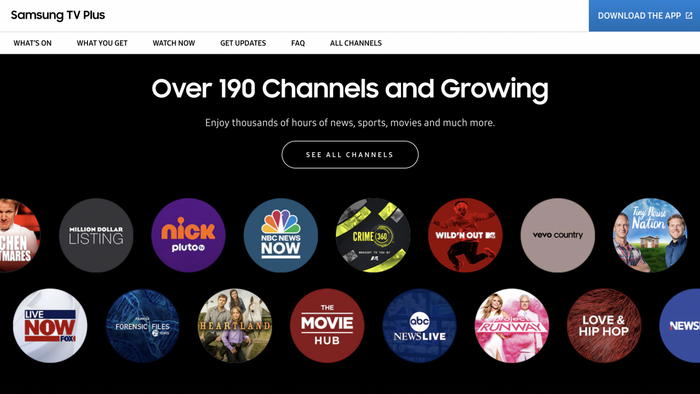Open the Tiny House Nation channel
The height and width of the screenshot is (394, 700).
point(650,235)
